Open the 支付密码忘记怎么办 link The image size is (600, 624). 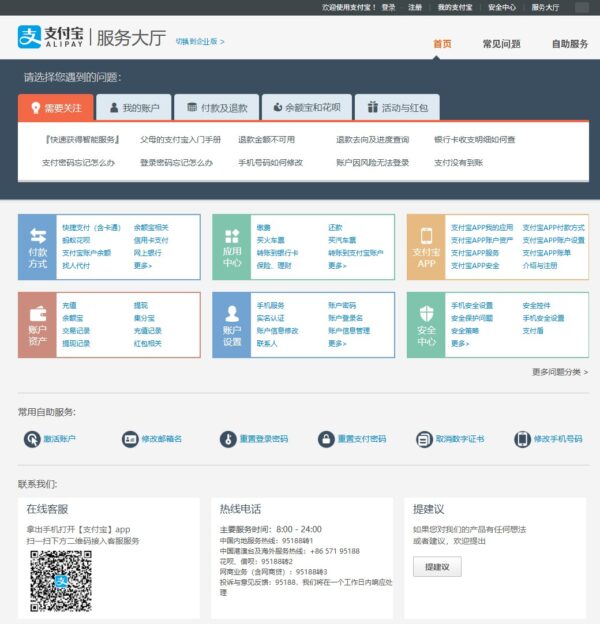coord(78,162)
